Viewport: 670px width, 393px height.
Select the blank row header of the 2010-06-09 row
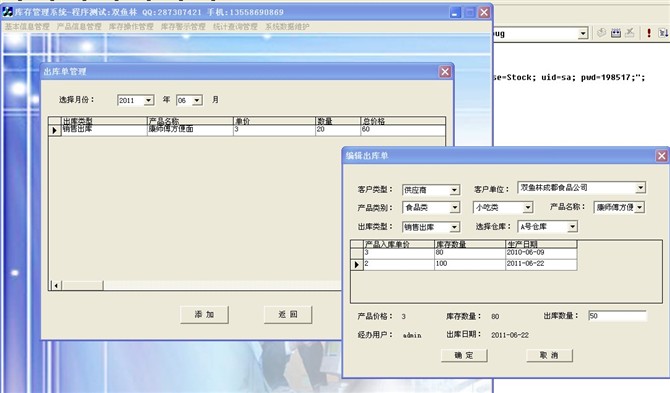[357, 253]
